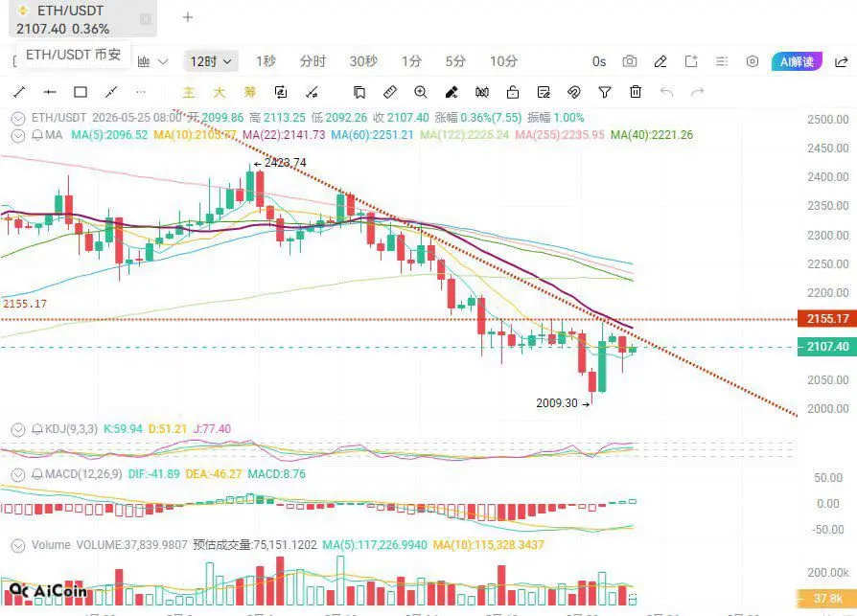Click the ETH/USDT 币安 tooltip label
Viewport: 857px width, 616px height.
pyautogui.click(x=73, y=55)
